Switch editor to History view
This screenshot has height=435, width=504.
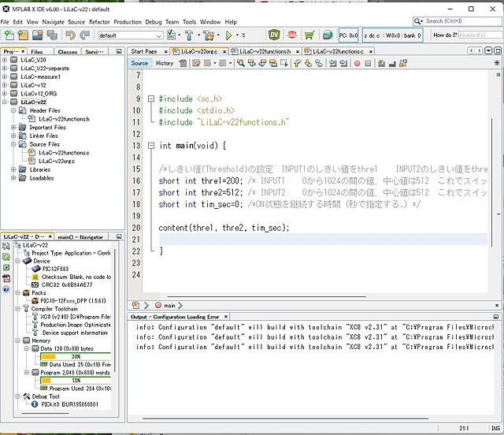165,63
